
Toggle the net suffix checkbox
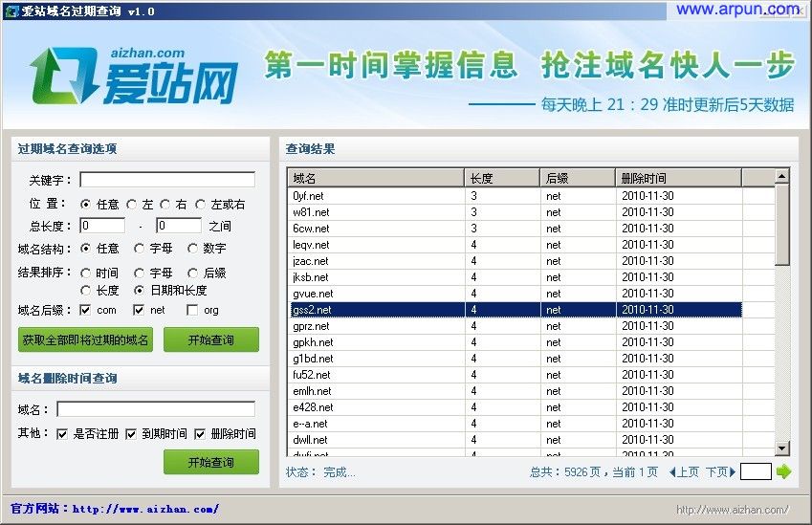coord(139,310)
